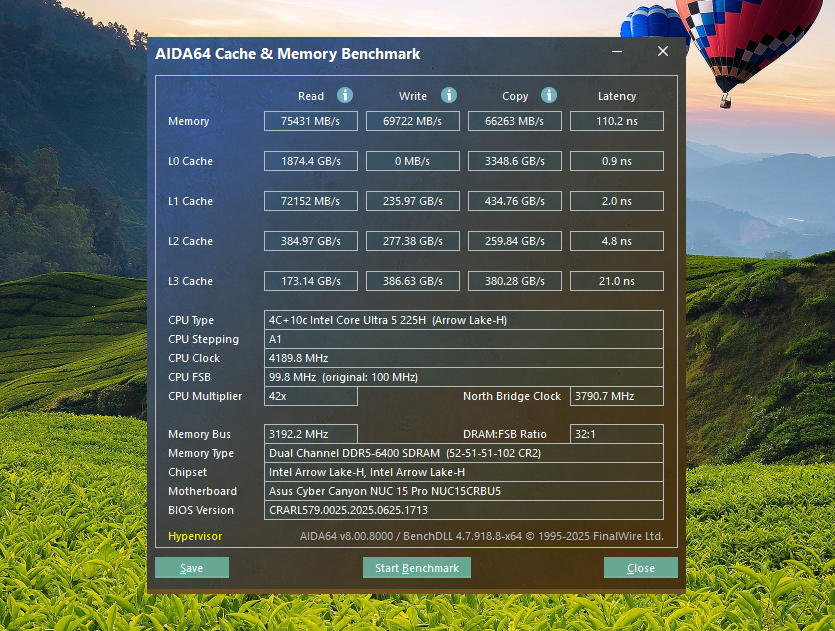Select L1 Cache write 235.97 GB/s
835x631 pixels.
click(x=413, y=201)
